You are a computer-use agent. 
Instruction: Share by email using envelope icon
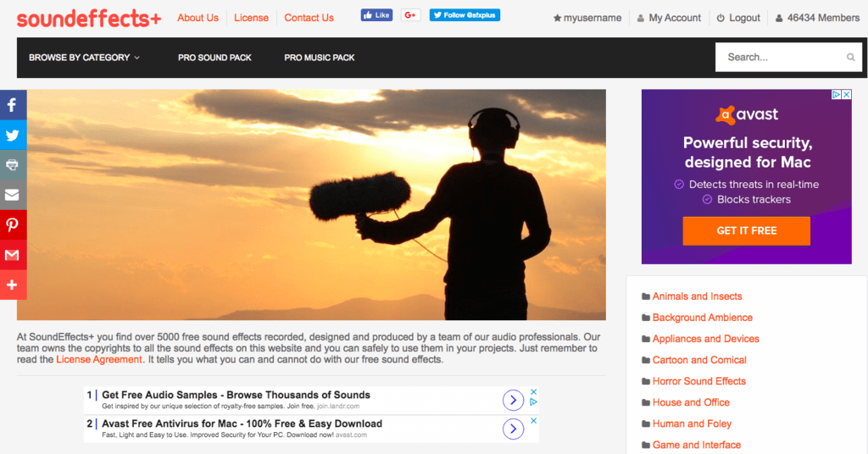coord(12,195)
